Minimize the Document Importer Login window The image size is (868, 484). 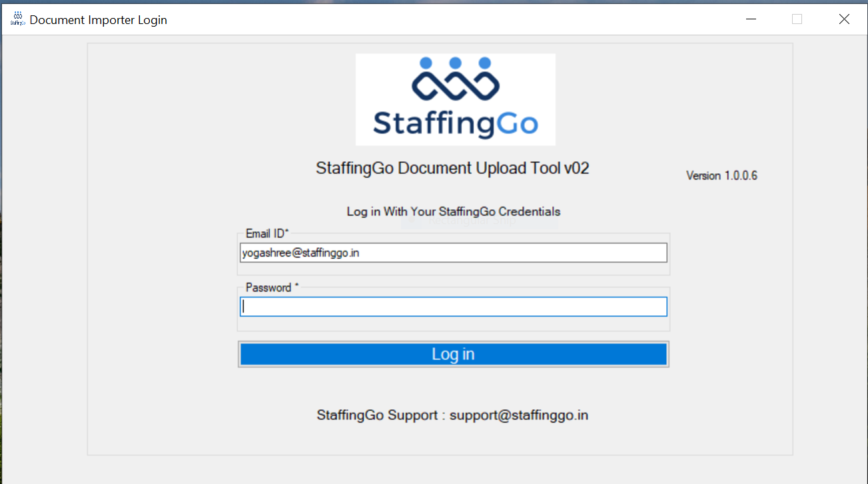tap(750, 19)
